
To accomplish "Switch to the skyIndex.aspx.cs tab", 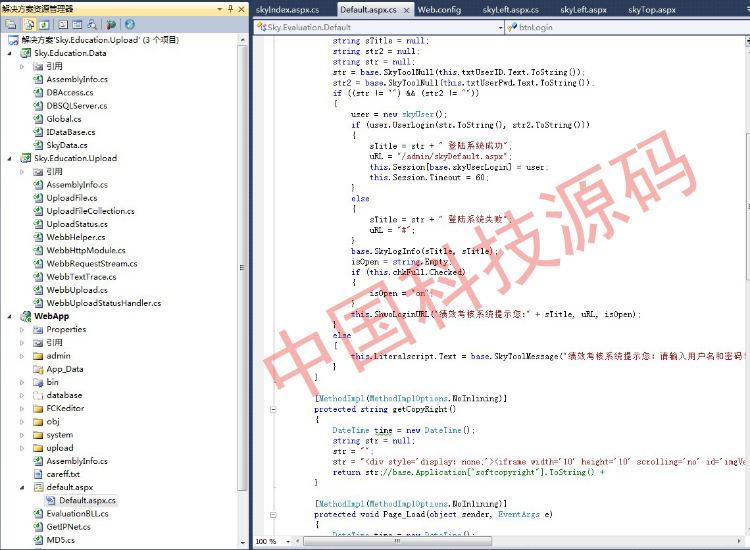I will click(287, 10).
